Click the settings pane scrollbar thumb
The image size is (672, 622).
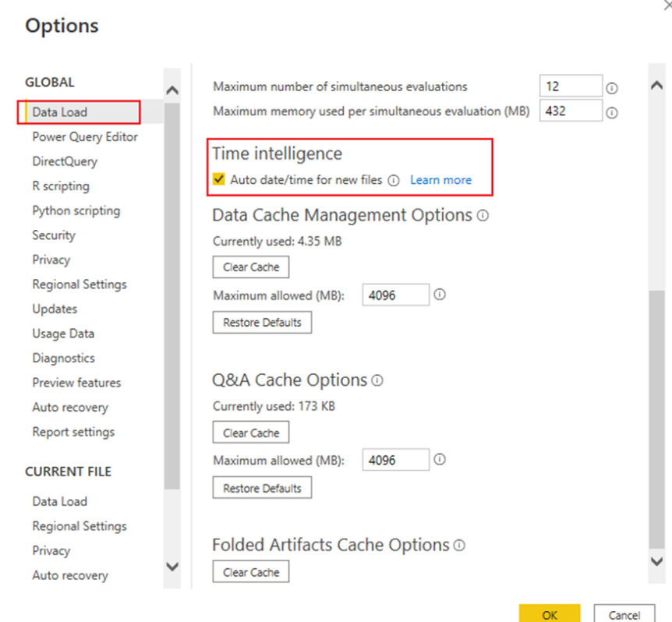pyautogui.click(x=656, y=419)
